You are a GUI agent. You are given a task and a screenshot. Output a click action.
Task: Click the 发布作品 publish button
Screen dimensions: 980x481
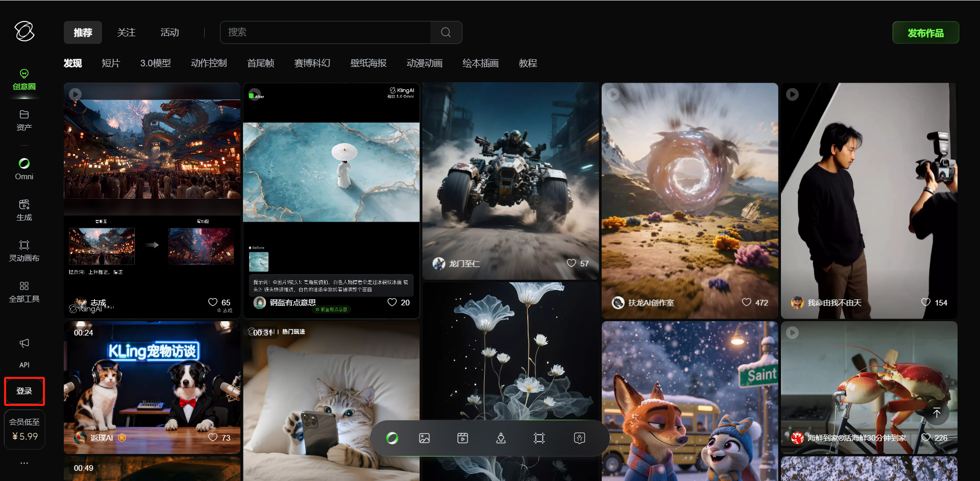point(925,33)
